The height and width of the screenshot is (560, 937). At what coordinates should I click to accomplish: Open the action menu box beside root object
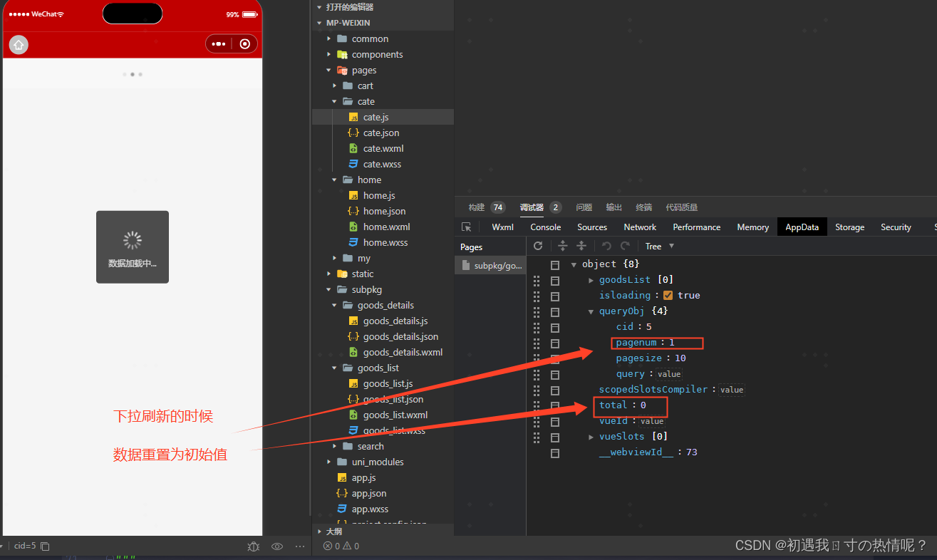(x=555, y=264)
